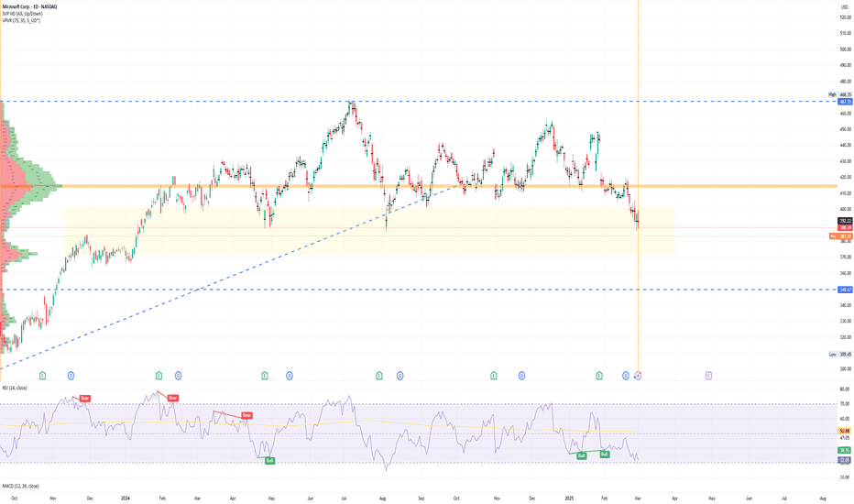Click the yellow 50.88 RSI value label
The width and height of the screenshot is (854, 504).
tap(845, 432)
